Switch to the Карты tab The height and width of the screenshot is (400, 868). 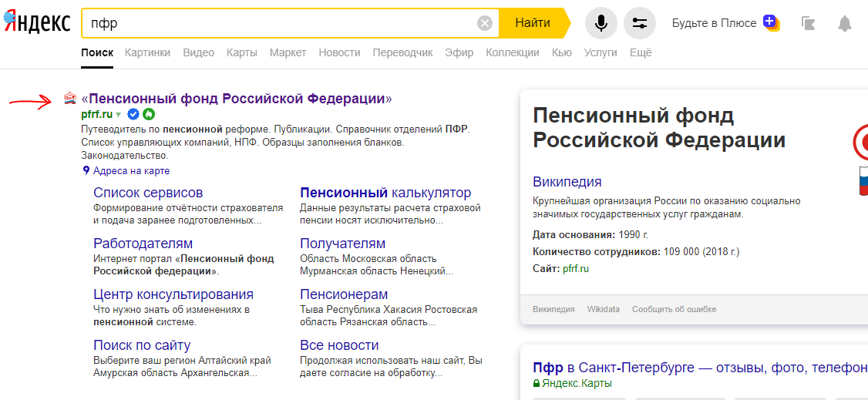pyautogui.click(x=242, y=52)
